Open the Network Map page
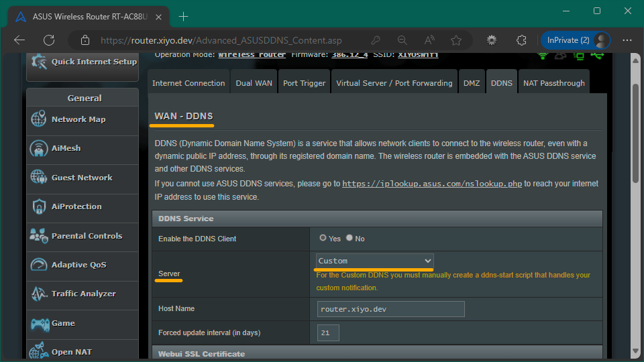Image resolution: width=644 pixels, height=362 pixels. pyautogui.click(x=78, y=119)
